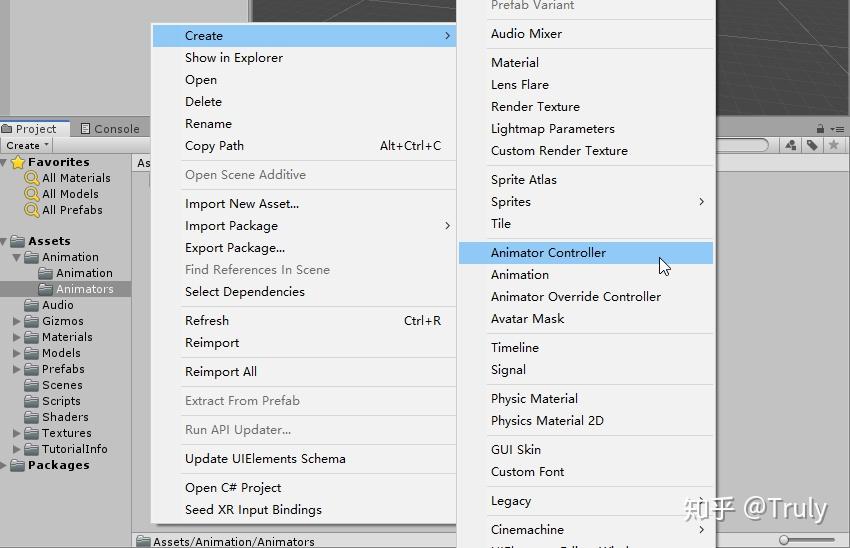Open Import Package submenu
The height and width of the screenshot is (548, 850).
coord(304,226)
